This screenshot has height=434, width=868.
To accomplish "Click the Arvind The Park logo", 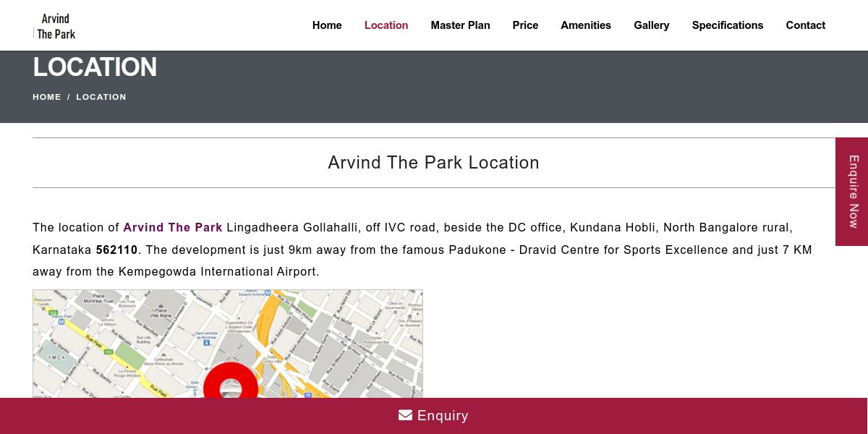I will [54, 26].
